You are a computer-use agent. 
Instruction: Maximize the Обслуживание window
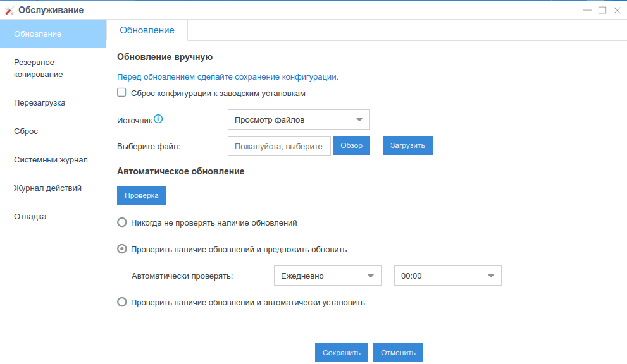pyautogui.click(x=602, y=10)
